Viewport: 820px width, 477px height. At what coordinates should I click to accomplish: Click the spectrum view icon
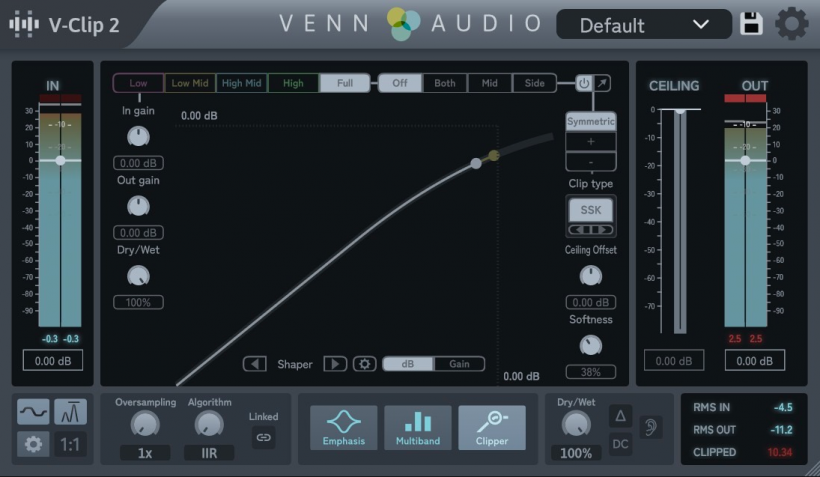69,411
